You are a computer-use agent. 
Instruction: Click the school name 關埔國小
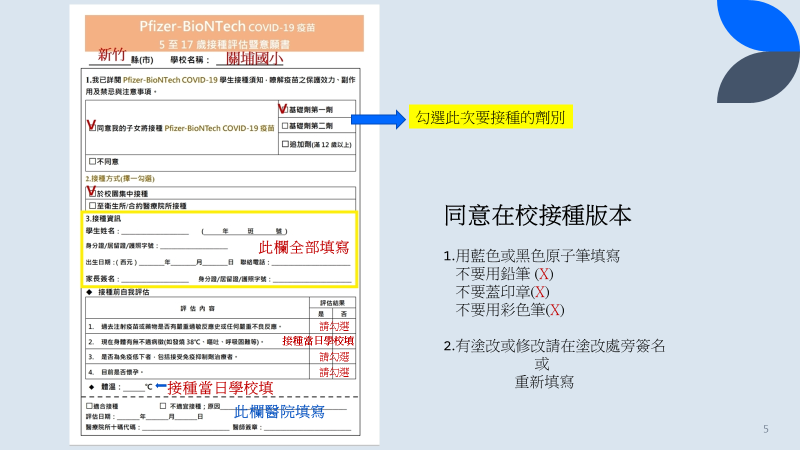tap(255, 59)
